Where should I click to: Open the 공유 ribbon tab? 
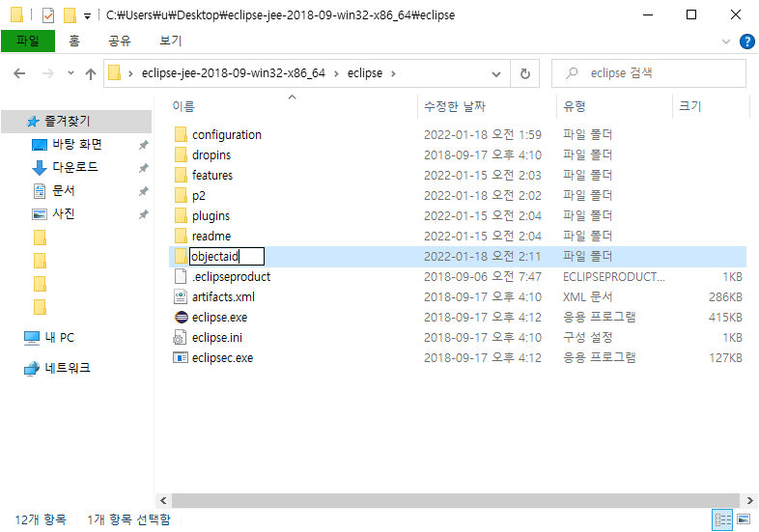click(119, 41)
